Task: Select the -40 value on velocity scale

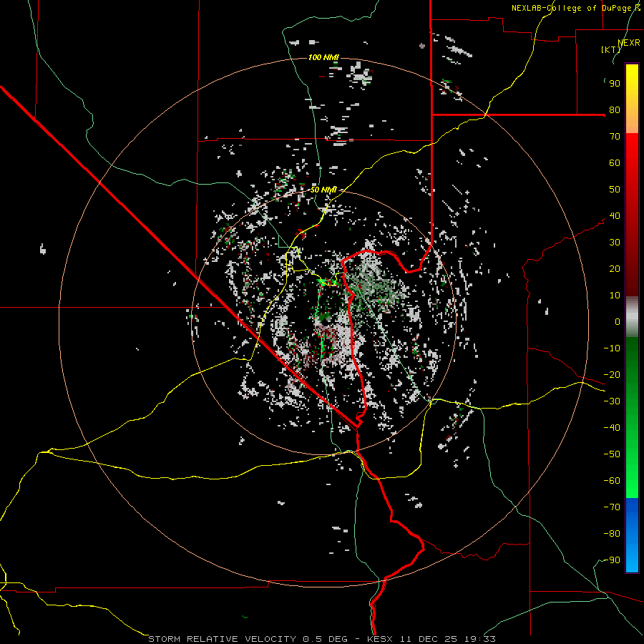Action: coord(612,428)
